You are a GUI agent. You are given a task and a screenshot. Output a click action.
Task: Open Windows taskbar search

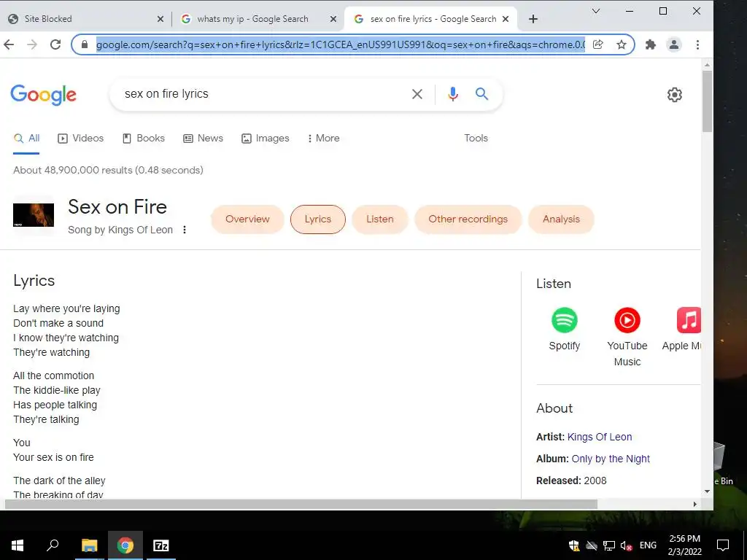53,545
